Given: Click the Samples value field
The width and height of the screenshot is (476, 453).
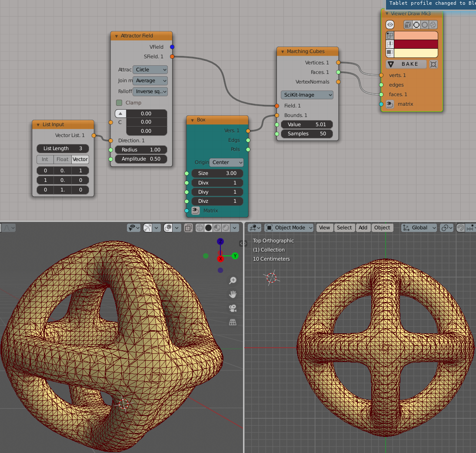Looking at the screenshot, I should (307, 134).
